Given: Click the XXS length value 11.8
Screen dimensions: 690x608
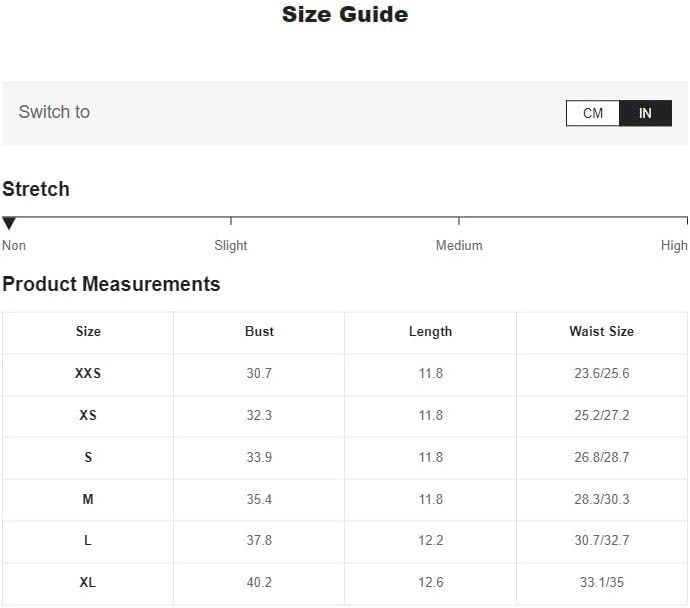Looking at the screenshot, I should 430,373.
